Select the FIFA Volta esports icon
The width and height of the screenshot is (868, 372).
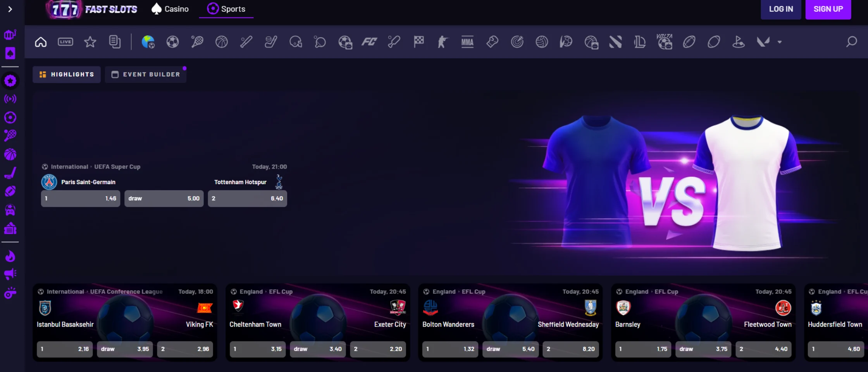click(x=664, y=42)
